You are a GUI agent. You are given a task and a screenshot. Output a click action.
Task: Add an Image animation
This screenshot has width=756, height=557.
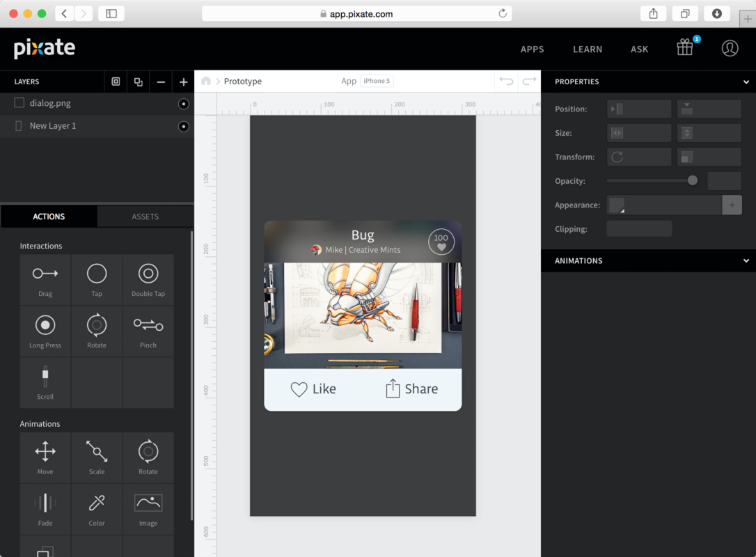click(x=148, y=509)
